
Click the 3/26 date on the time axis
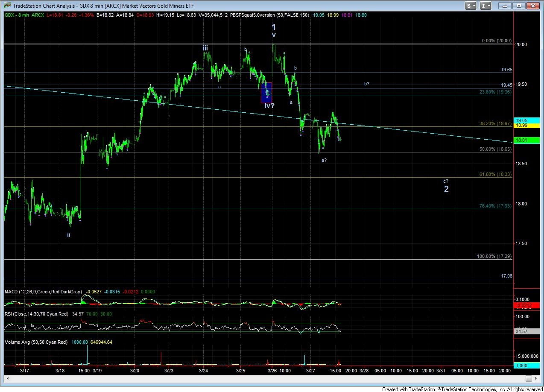272,371
